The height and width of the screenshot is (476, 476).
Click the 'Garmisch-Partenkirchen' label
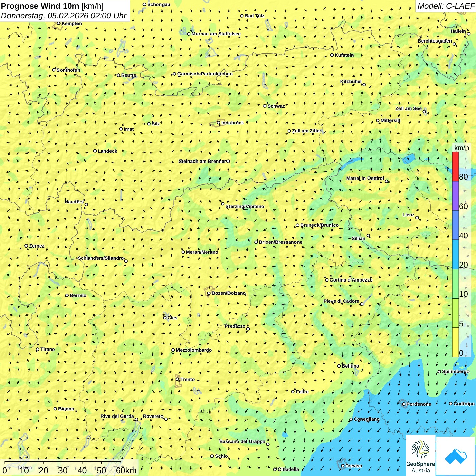pos(205,74)
